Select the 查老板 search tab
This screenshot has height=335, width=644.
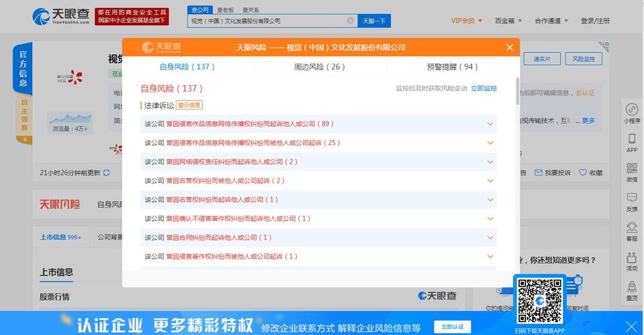point(225,9)
